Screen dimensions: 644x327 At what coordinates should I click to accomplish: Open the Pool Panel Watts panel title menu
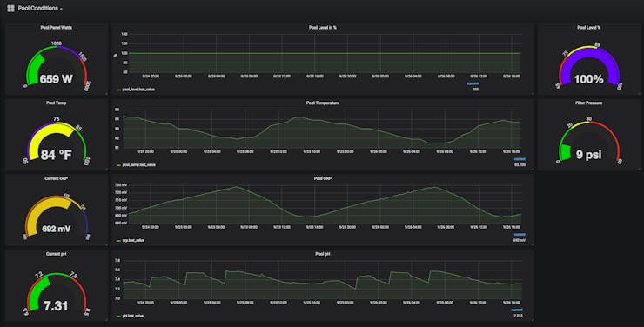57,28
